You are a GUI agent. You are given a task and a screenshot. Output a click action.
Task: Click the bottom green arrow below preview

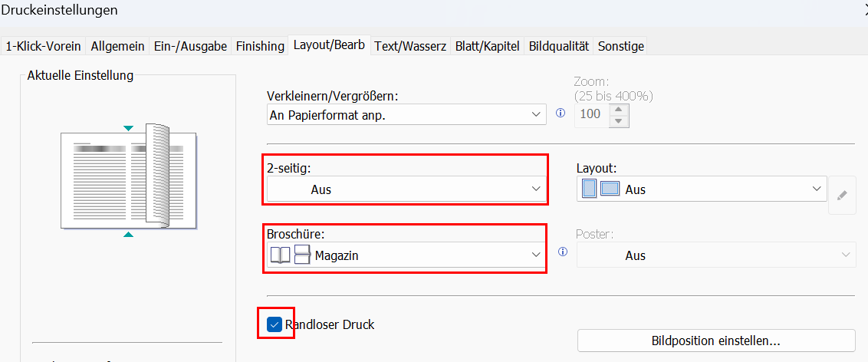click(x=129, y=235)
